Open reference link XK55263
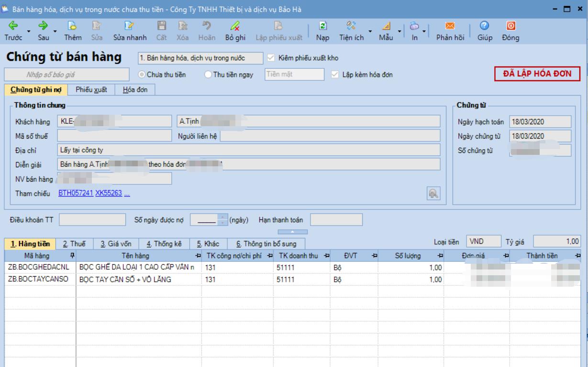The width and height of the screenshot is (588, 367). [x=109, y=193]
